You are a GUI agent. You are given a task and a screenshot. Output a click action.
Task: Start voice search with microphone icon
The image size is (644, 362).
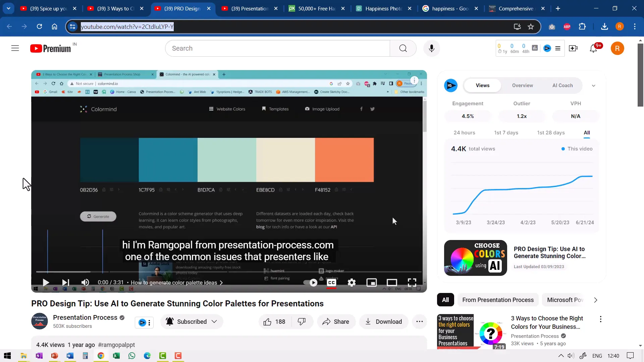(432, 48)
